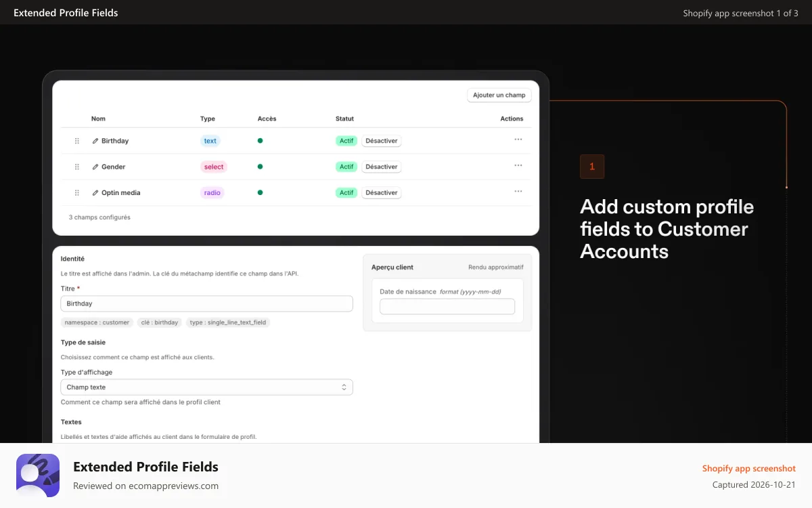Screen dimensions: 812x508
Task: Click the Statut column header
Action: point(344,119)
